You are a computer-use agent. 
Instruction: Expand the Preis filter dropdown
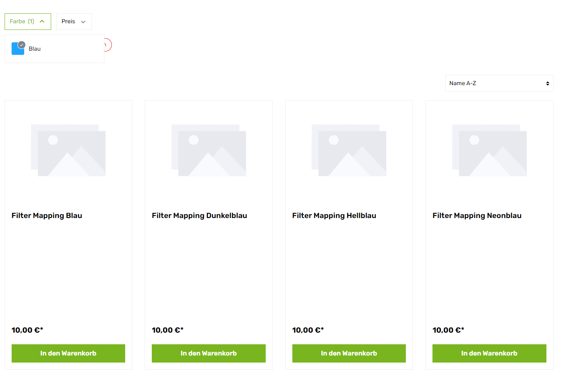click(74, 22)
